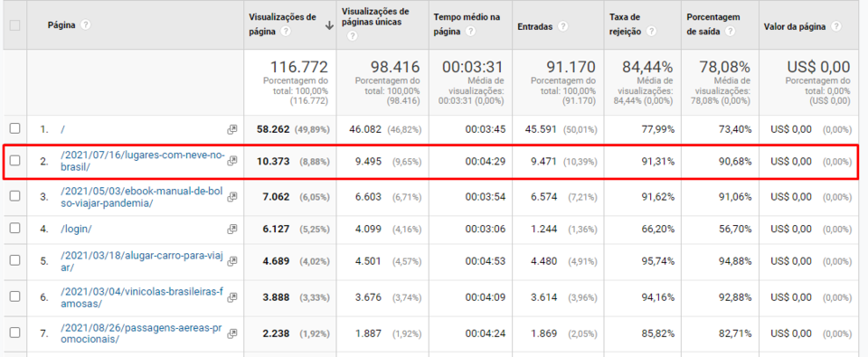Image resolution: width=868 pixels, height=357 pixels.
Task: Show help for Porcentagem de saída
Action: click(731, 32)
